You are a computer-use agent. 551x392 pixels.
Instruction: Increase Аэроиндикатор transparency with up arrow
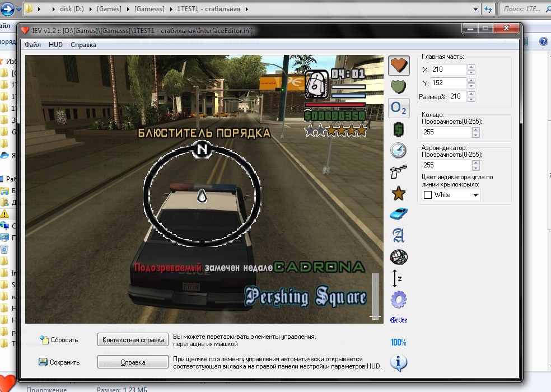476,163
